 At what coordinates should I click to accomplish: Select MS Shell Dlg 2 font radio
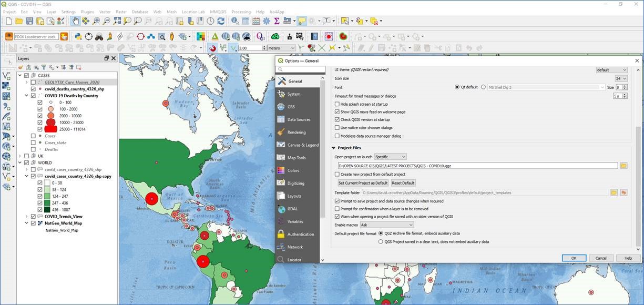[x=483, y=87]
